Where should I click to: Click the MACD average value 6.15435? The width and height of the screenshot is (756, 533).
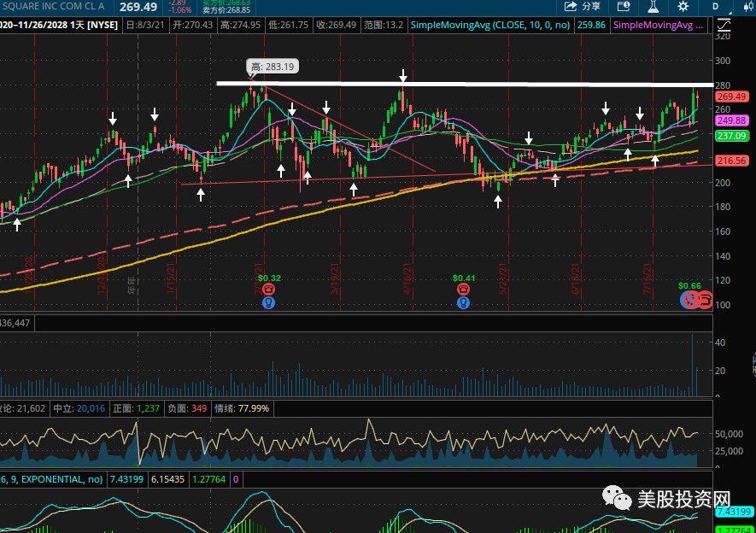(167, 479)
